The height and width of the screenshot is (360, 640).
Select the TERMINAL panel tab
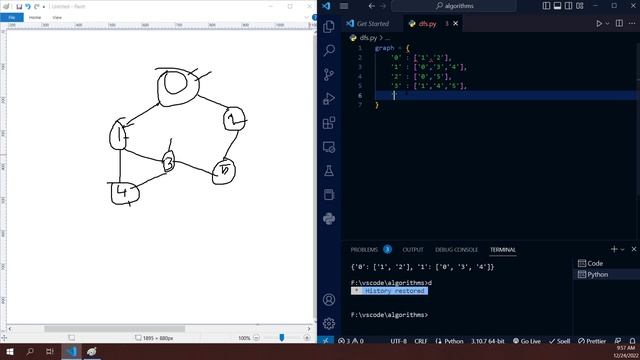[503, 249]
